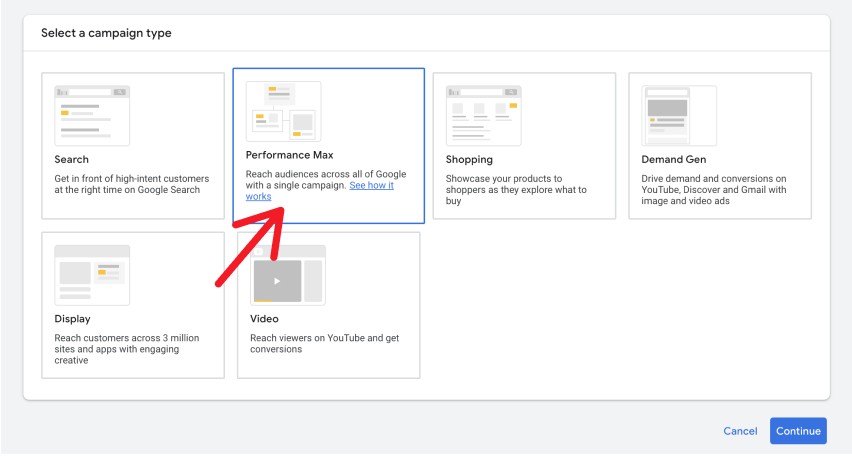Click the Video card description text
This screenshot has height=456, width=852.
pyautogui.click(x=324, y=343)
